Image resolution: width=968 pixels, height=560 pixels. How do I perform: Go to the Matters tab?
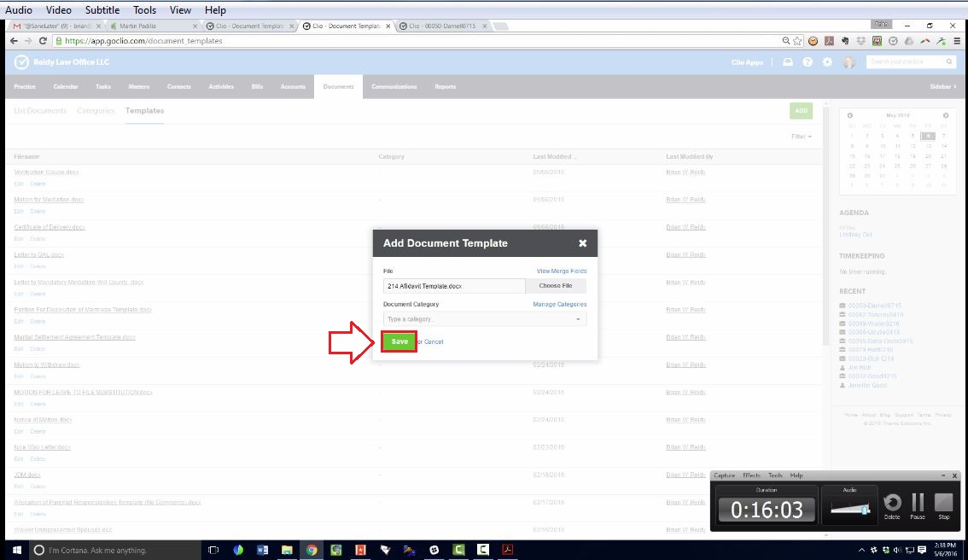point(139,86)
